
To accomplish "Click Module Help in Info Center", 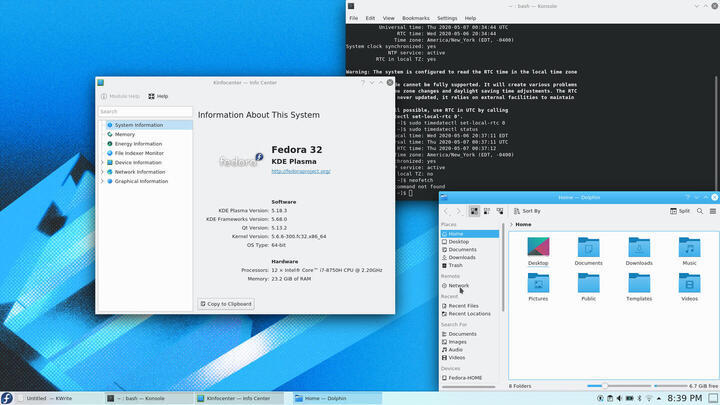I will click(x=120, y=96).
